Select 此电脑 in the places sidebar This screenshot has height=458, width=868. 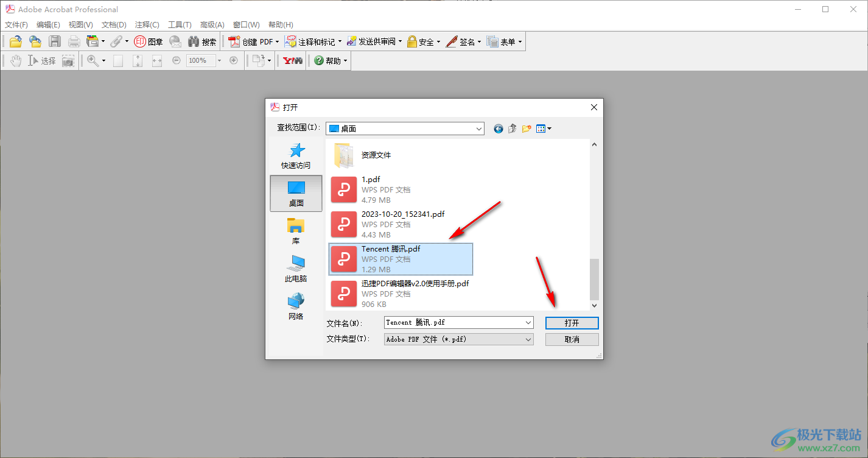click(296, 269)
